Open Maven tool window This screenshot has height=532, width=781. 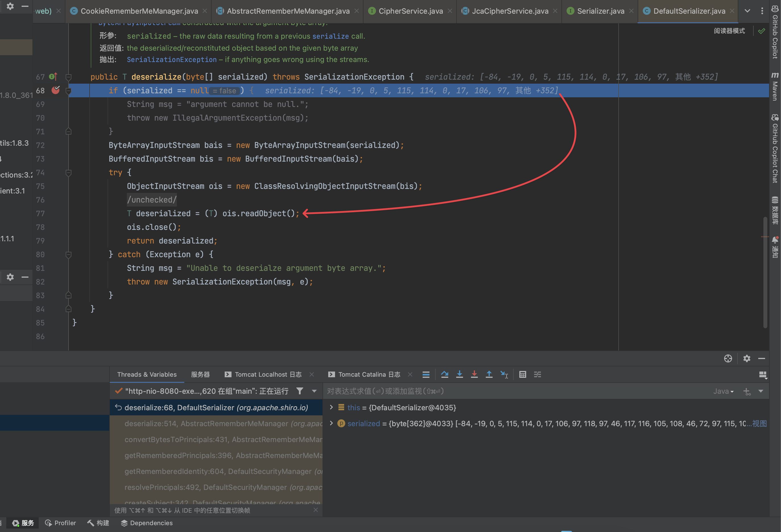(775, 87)
